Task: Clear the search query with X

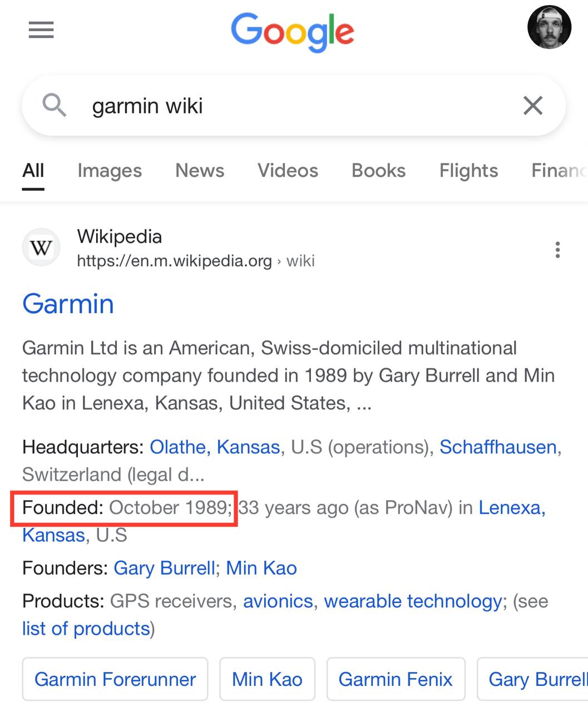Action: [x=533, y=105]
